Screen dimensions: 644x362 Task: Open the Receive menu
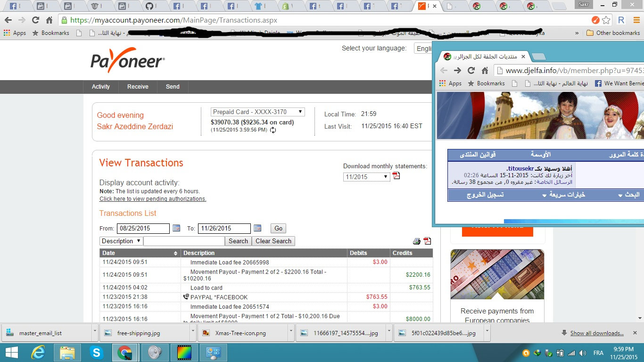(138, 87)
